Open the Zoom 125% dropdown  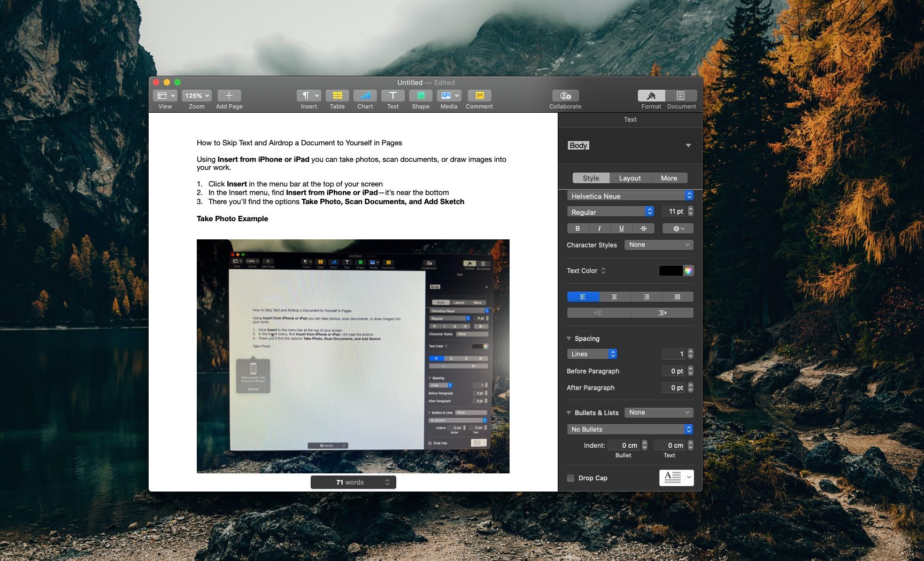click(197, 96)
